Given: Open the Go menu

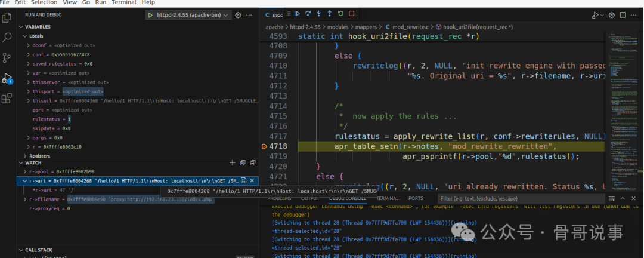Looking at the screenshot, I should pos(86,2).
